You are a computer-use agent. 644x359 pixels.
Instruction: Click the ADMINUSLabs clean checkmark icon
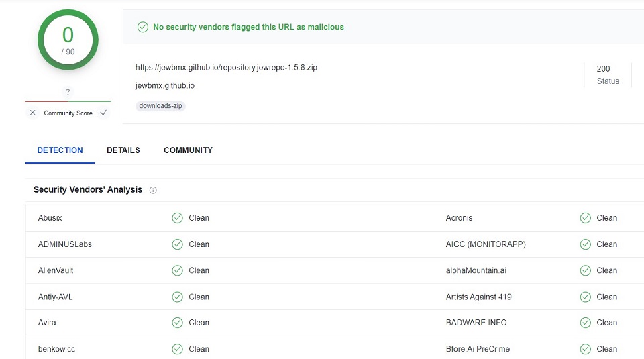click(x=177, y=244)
